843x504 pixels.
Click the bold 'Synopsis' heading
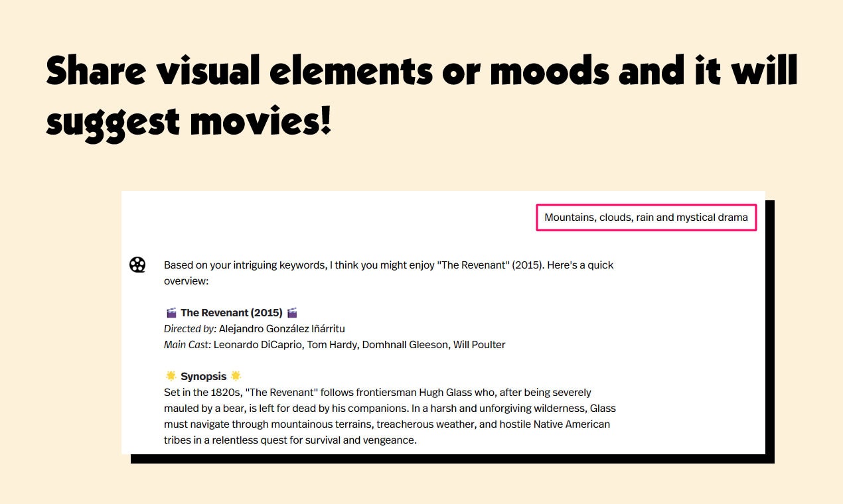203,376
